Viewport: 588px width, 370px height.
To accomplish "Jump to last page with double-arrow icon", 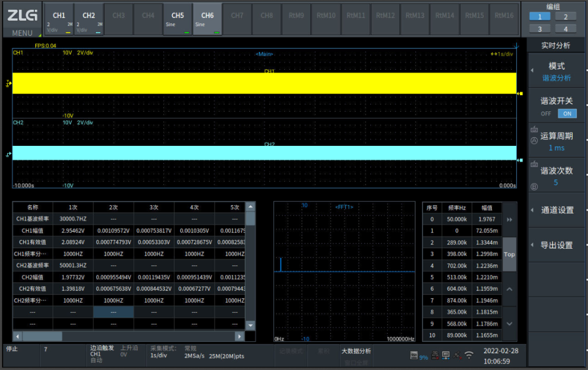I will pyautogui.click(x=509, y=219).
